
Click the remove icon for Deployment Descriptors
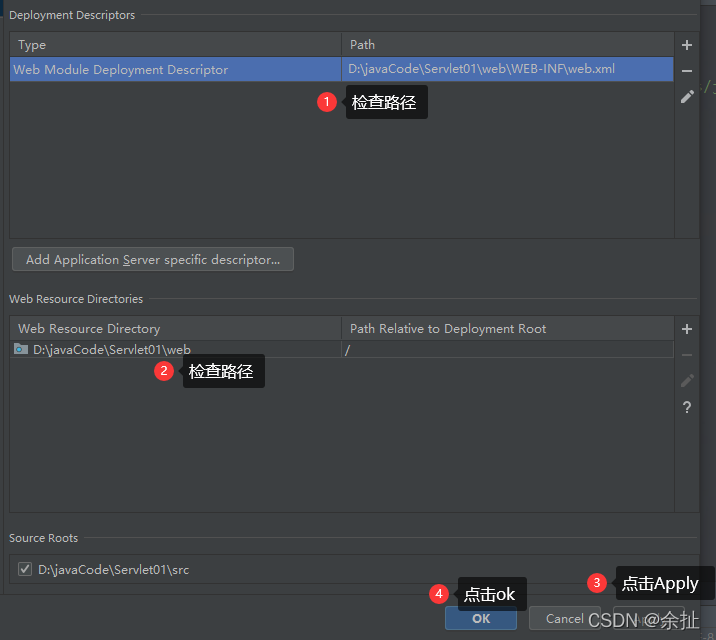(x=687, y=71)
